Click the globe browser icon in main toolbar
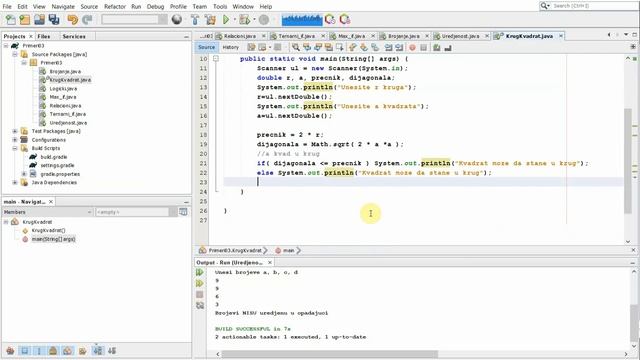Image resolution: width=640 pixels, height=360 pixels. 177,19
